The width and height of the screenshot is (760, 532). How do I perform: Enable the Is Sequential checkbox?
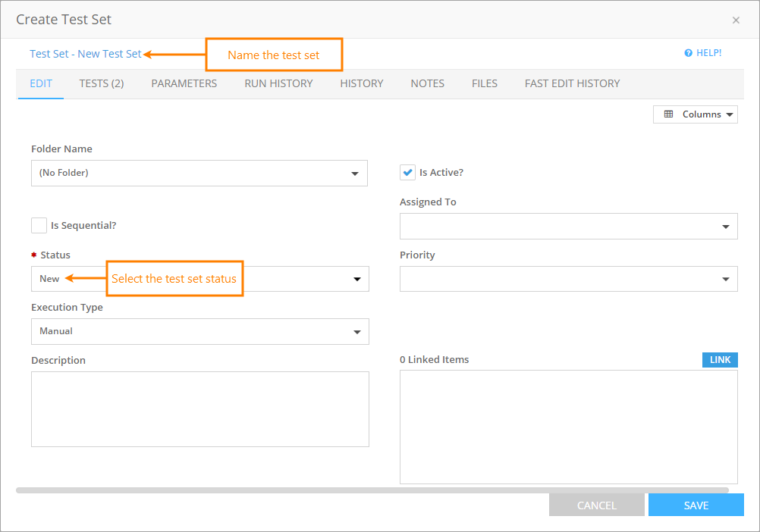click(x=39, y=225)
